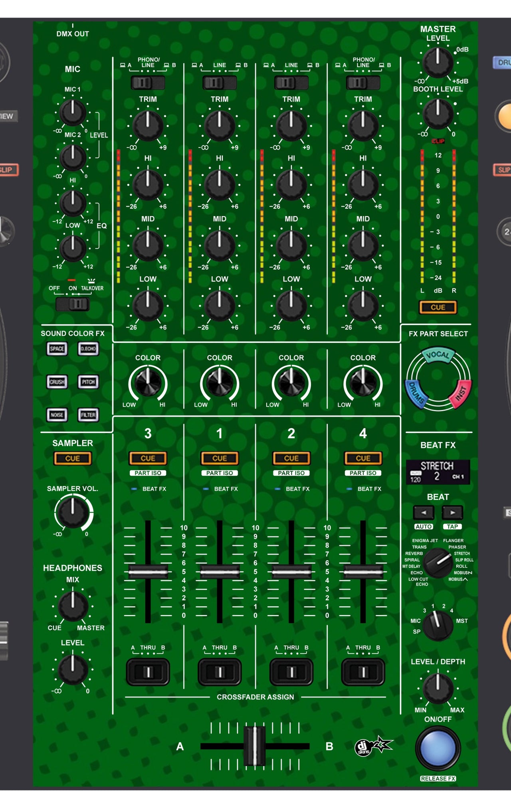511x812 pixels.
Task: Click channel 2 LINE input selector switch
Action: coord(291,83)
